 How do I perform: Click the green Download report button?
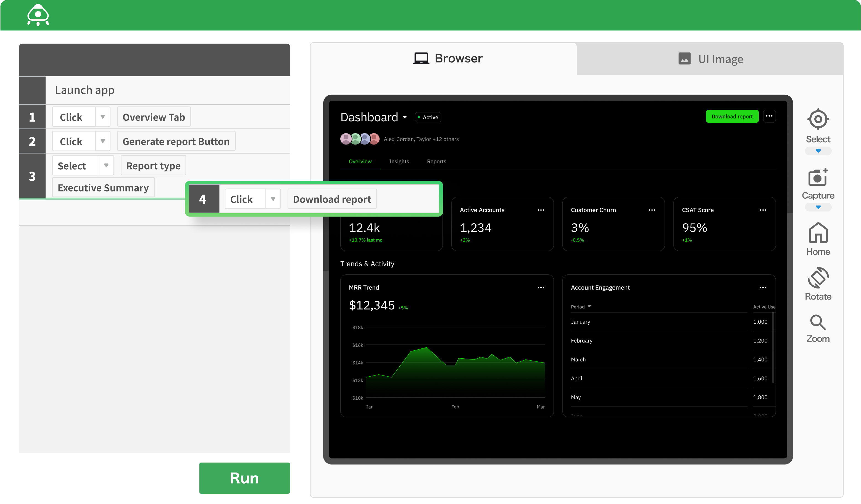[x=732, y=117]
